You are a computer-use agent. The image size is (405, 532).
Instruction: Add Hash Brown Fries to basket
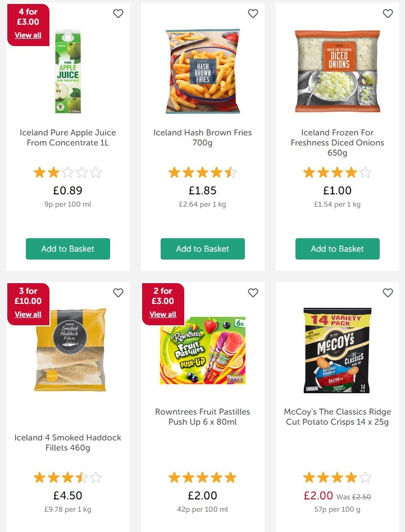(x=203, y=249)
